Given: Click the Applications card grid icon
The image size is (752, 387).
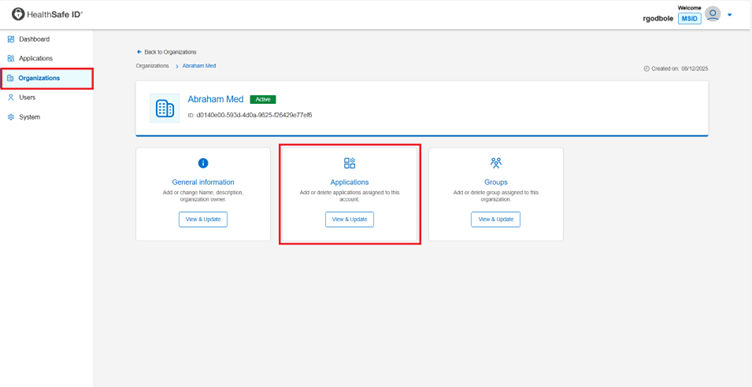Looking at the screenshot, I should click(350, 163).
